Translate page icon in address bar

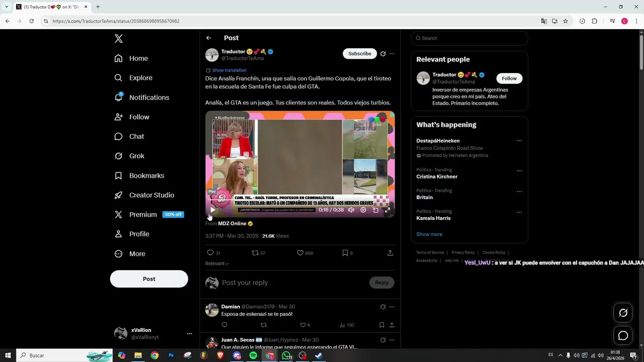(544, 21)
